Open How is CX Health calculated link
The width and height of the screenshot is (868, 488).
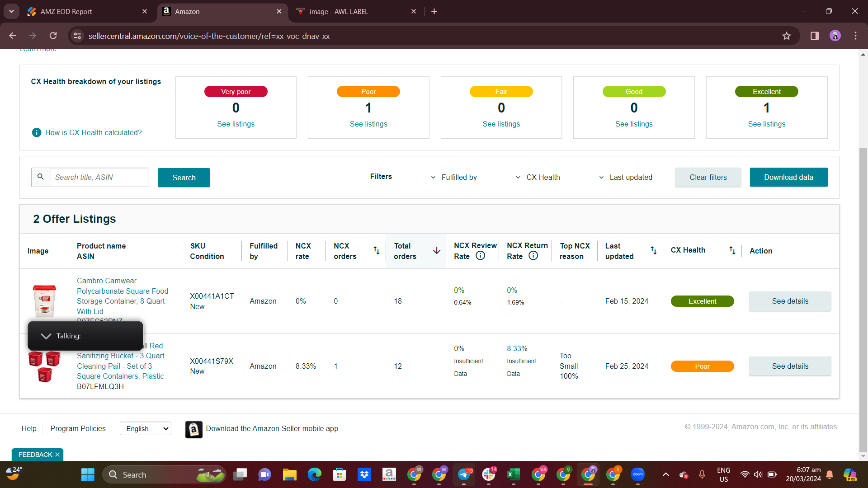pos(94,132)
